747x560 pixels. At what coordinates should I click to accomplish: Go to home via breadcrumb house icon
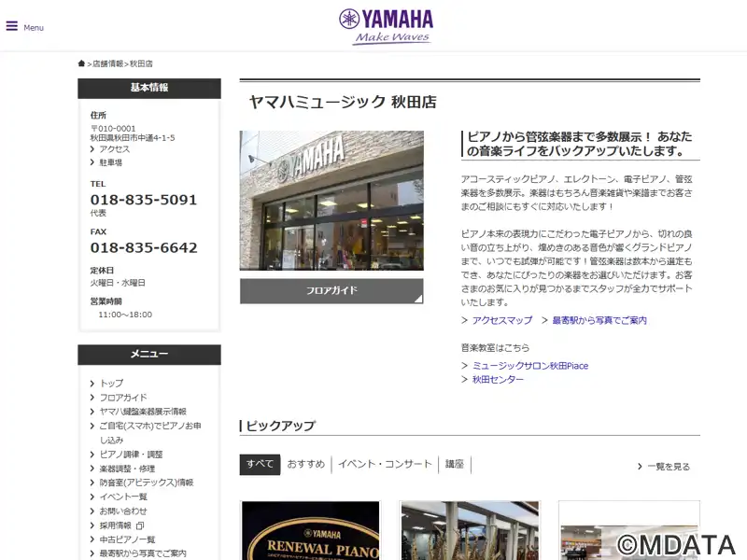(x=81, y=63)
